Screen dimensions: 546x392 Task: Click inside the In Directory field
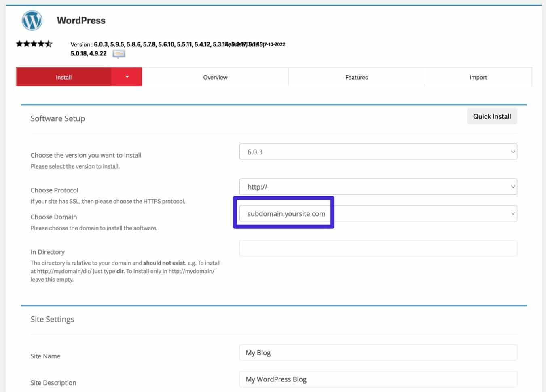point(378,248)
